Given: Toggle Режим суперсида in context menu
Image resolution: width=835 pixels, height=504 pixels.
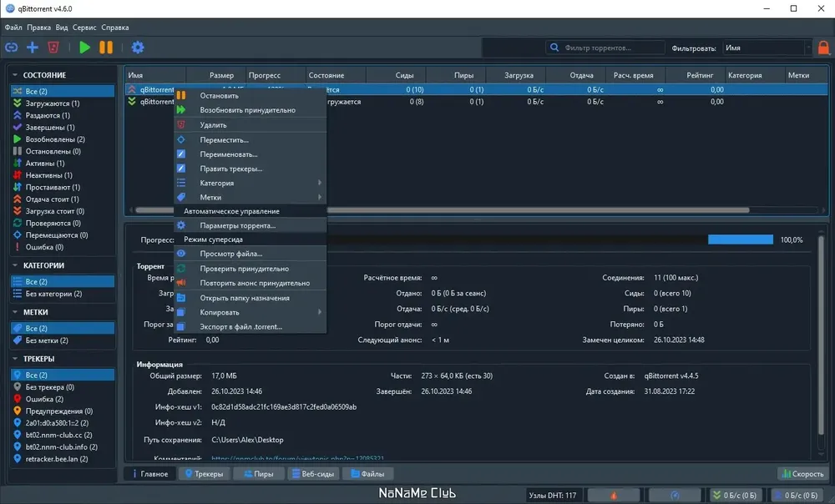Looking at the screenshot, I should pyautogui.click(x=250, y=239).
